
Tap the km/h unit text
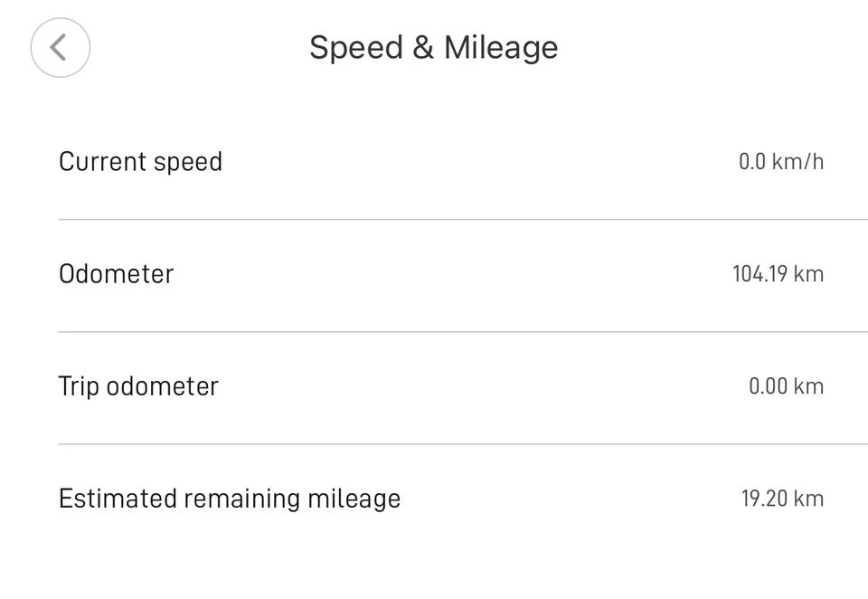pyautogui.click(x=798, y=162)
